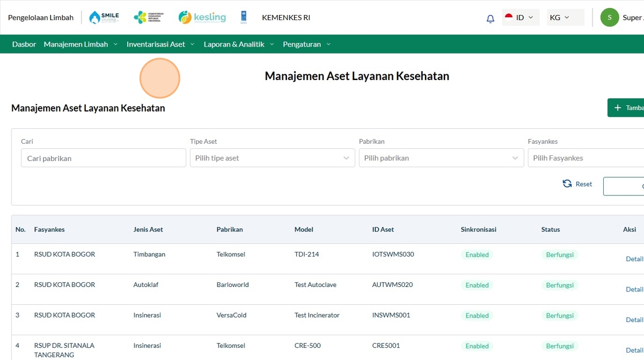Open the Inventarisasi Aset menu
Screen dimensions: 644x360
click(160, 44)
